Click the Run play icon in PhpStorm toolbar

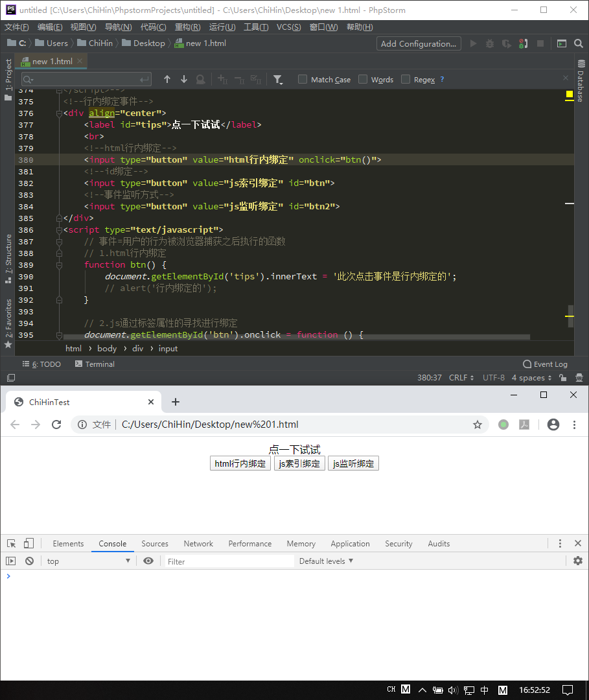click(x=474, y=43)
